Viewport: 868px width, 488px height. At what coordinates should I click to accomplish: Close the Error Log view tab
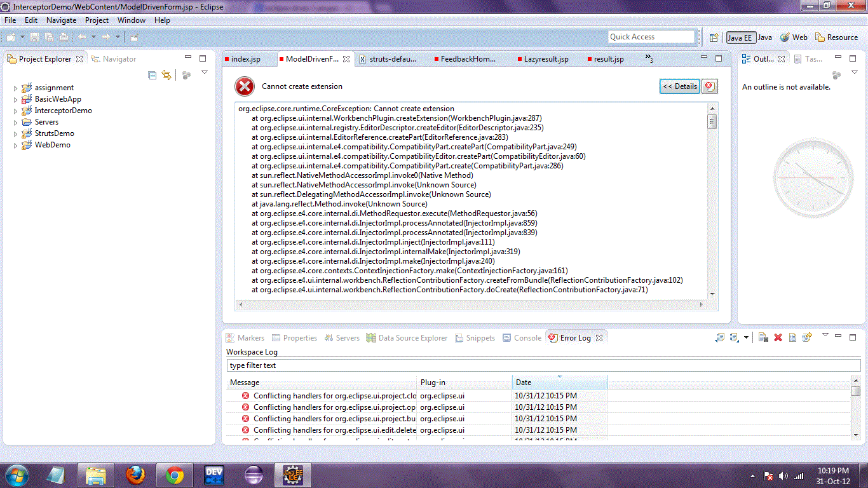pos(599,338)
